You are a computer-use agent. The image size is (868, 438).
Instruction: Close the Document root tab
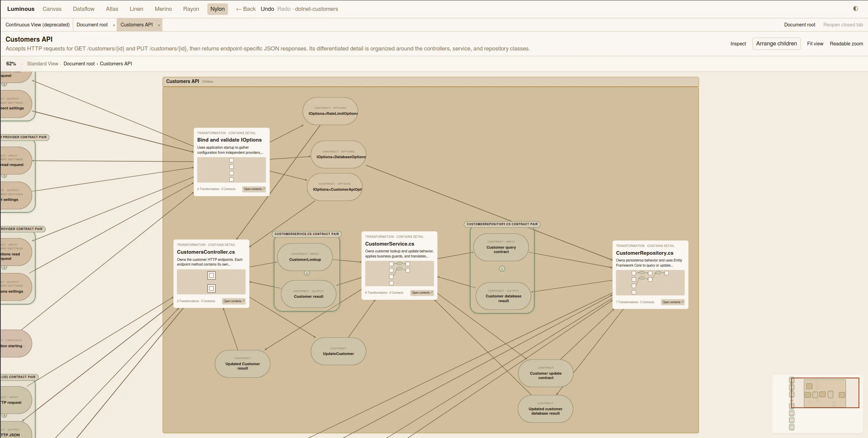pyautogui.click(x=114, y=25)
